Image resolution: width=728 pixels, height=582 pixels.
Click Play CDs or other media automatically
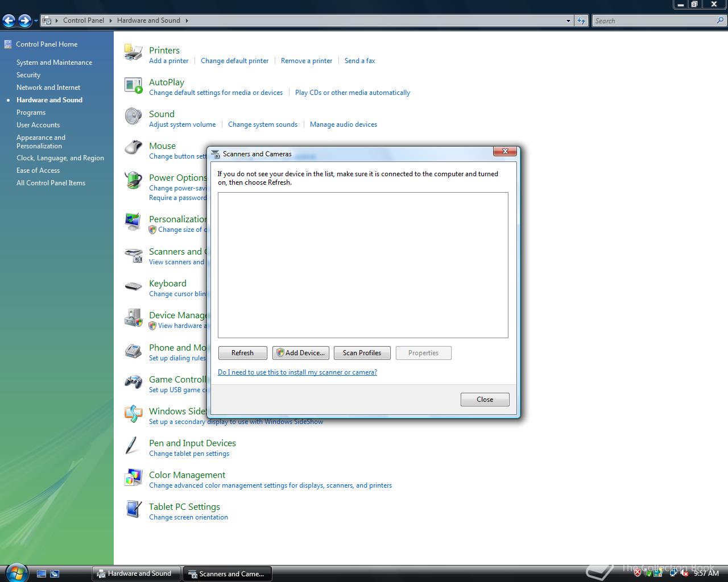pyautogui.click(x=353, y=93)
